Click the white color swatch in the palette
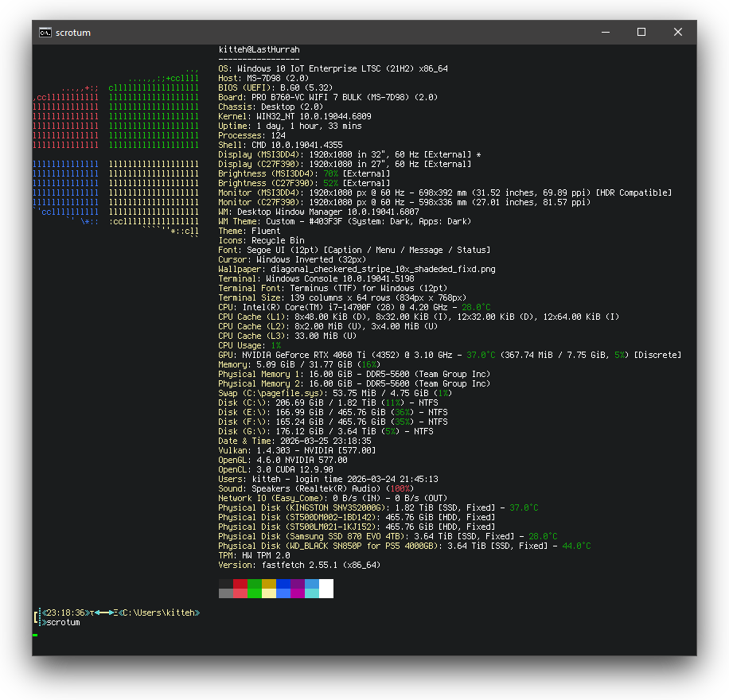 [326, 589]
